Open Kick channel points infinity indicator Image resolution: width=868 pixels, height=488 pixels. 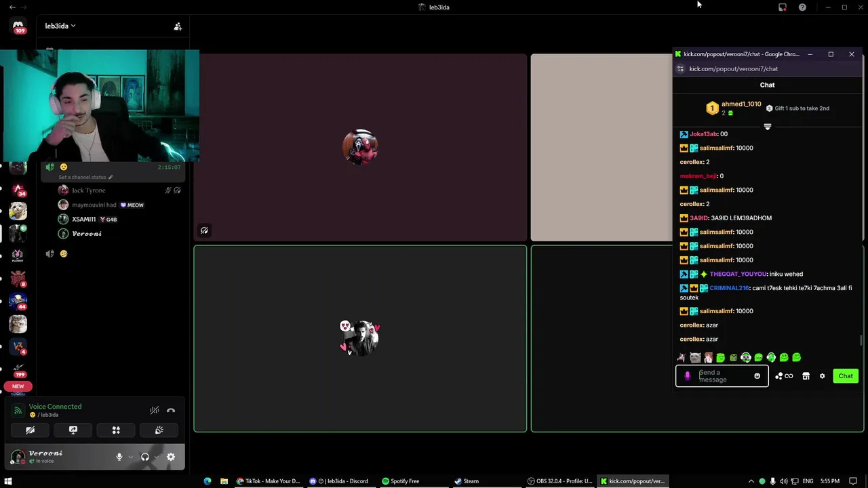point(784,376)
